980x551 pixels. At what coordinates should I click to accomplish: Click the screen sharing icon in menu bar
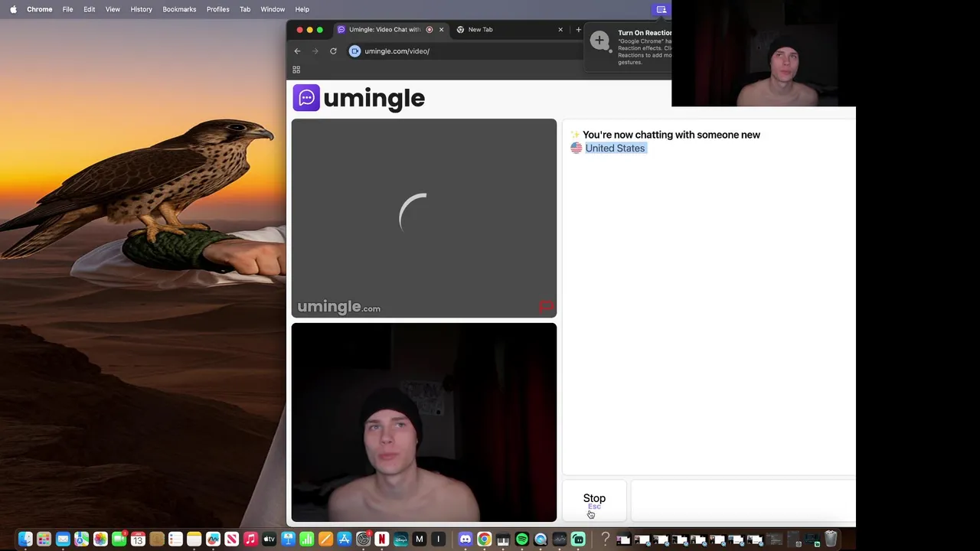click(661, 9)
